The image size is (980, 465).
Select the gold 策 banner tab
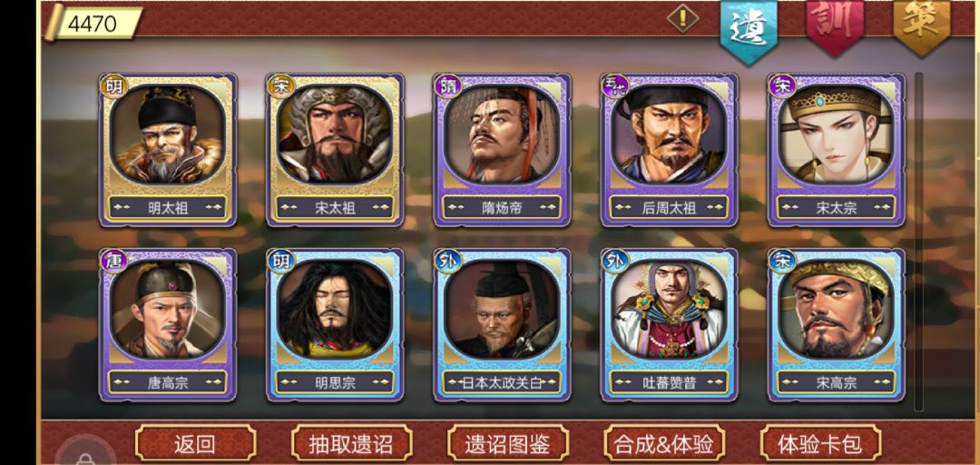(921, 25)
